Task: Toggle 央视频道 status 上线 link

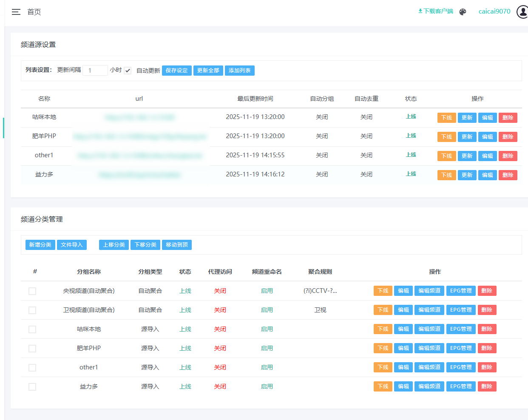Action: [185, 291]
